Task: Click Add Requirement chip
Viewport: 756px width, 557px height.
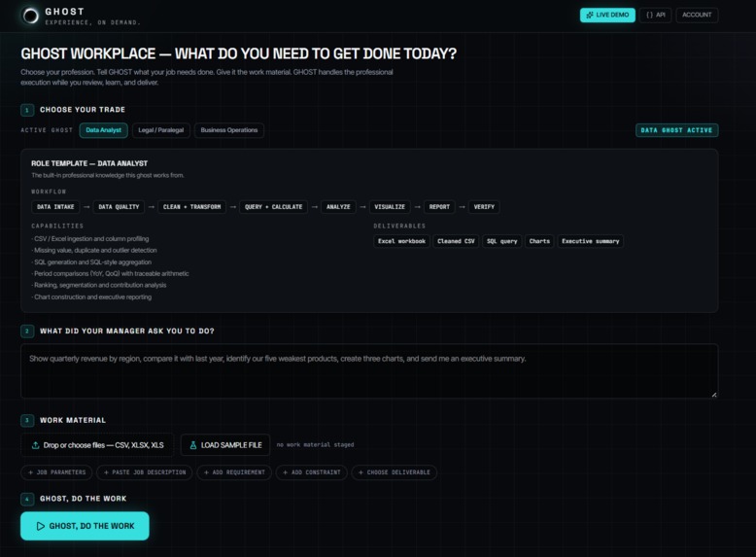Action: tap(234, 472)
